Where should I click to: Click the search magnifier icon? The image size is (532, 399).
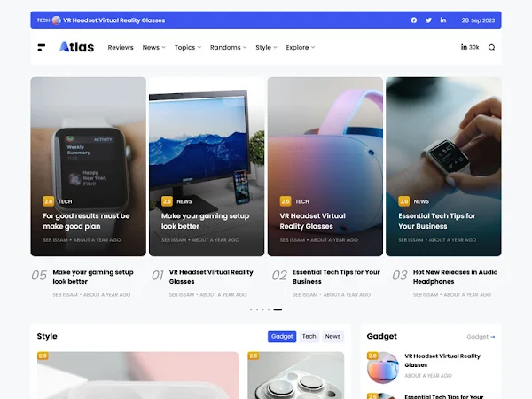tap(491, 48)
